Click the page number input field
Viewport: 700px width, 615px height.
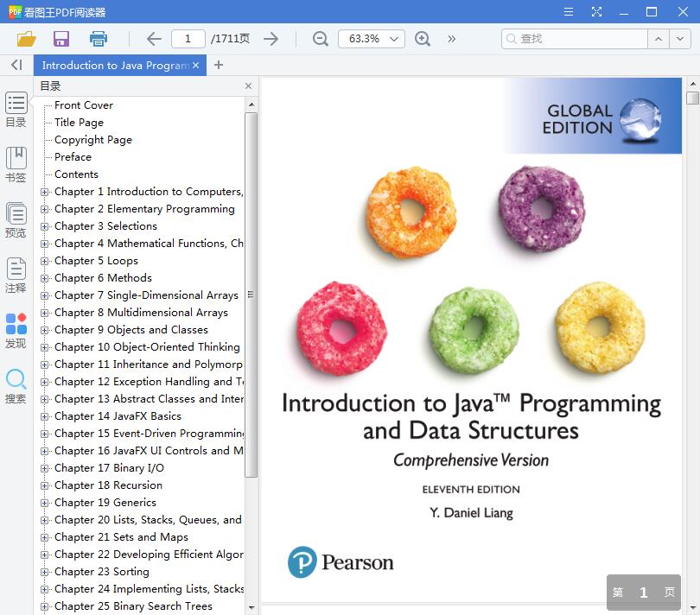(188, 39)
